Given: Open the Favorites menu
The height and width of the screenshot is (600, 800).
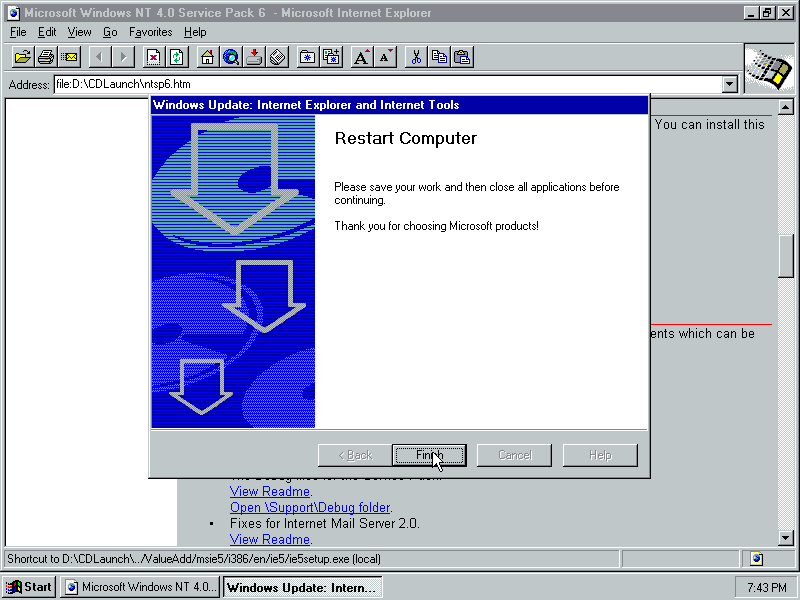Looking at the screenshot, I should click(x=150, y=32).
